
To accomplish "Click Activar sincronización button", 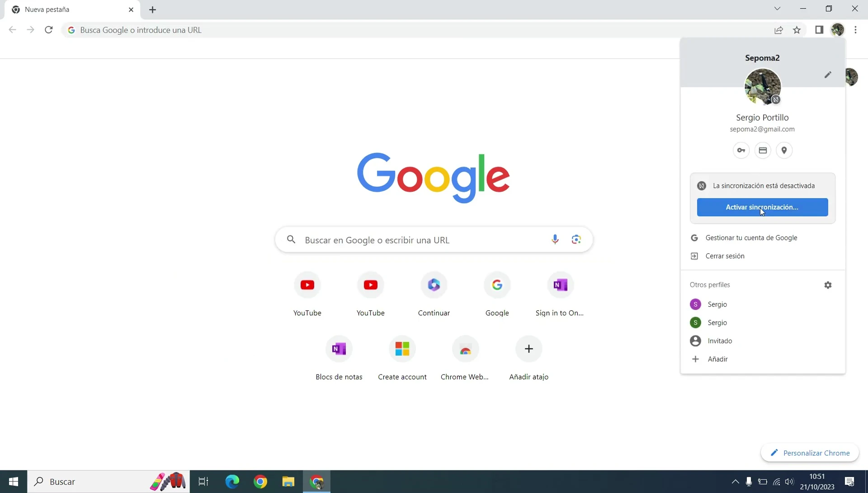I will [762, 207].
